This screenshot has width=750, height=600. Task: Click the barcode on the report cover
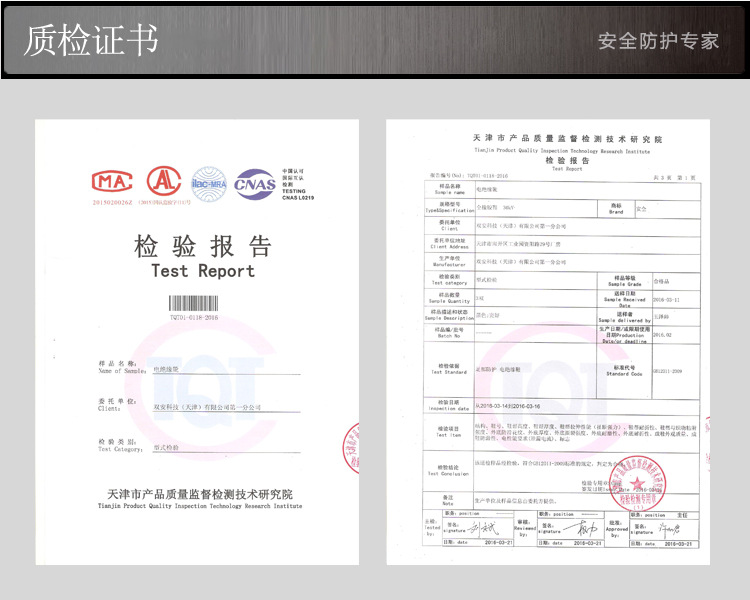point(193,303)
